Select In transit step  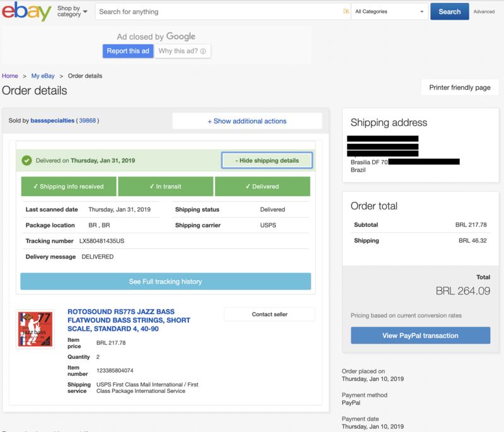(x=166, y=186)
